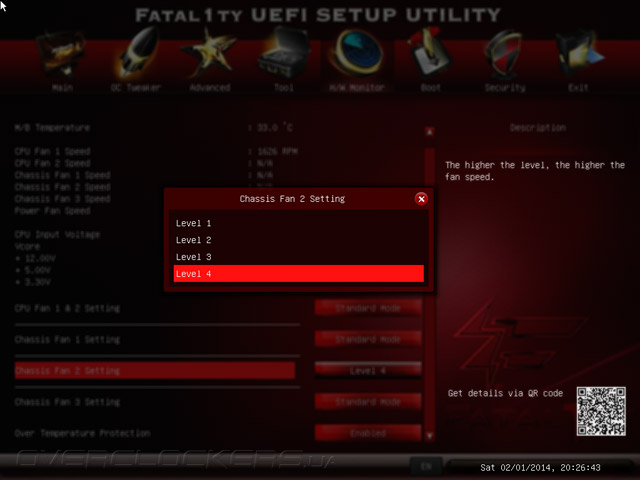Open CPU Fan 1 & 2 Setting dropdown
The height and width of the screenshot is (480, 640).
coord(368,308)
